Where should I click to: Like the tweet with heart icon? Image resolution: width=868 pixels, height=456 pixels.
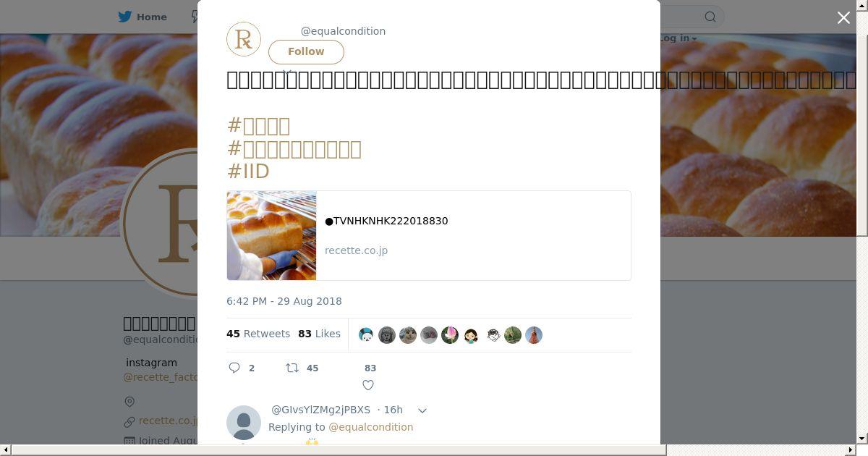(368, 385)
